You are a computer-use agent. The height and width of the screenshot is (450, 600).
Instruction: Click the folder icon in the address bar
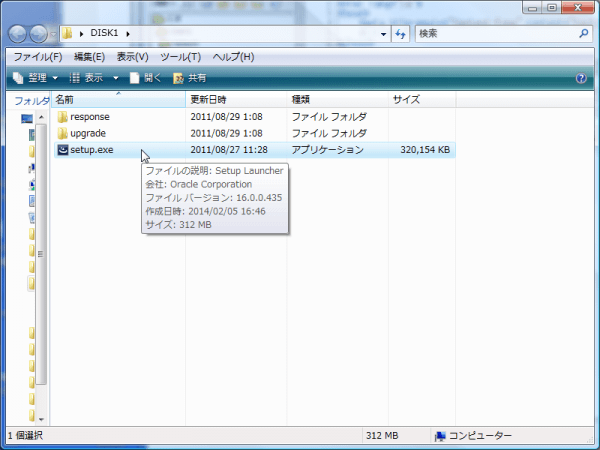tap(67, 34)
